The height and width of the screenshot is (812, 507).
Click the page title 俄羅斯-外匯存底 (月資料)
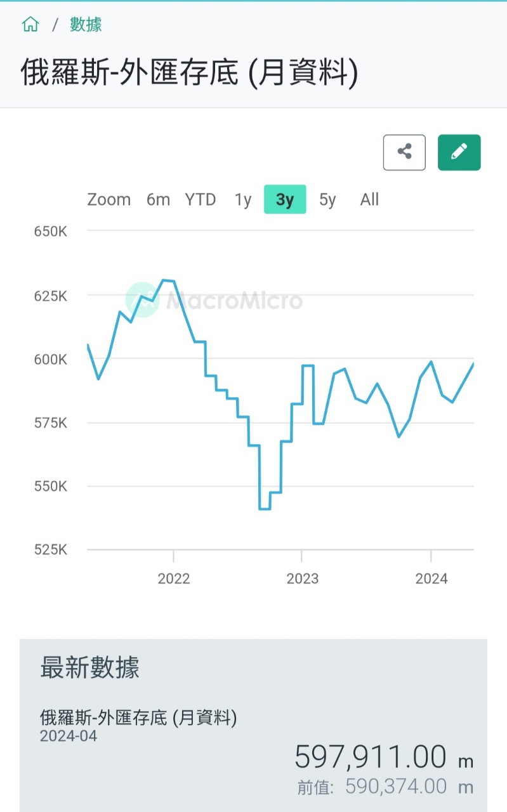click(189, 72)
